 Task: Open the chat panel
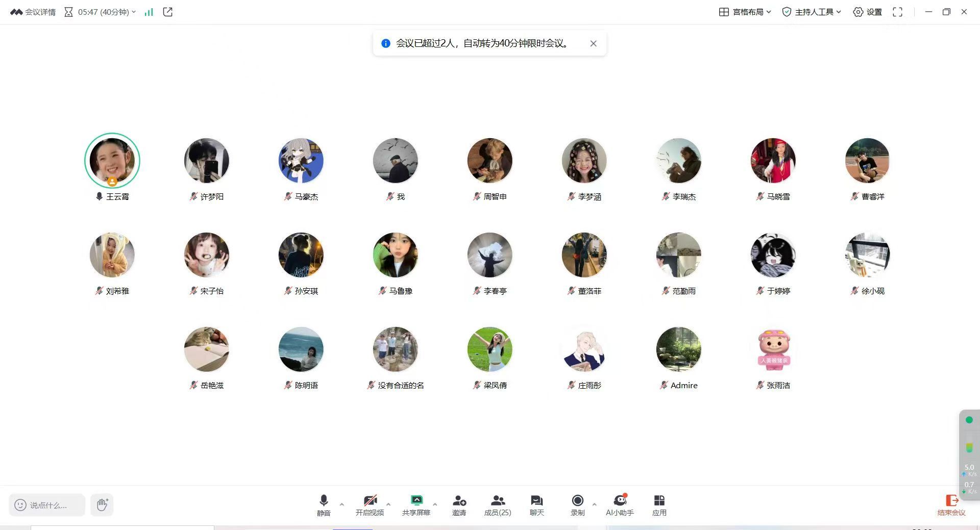[x=536, y=501]
